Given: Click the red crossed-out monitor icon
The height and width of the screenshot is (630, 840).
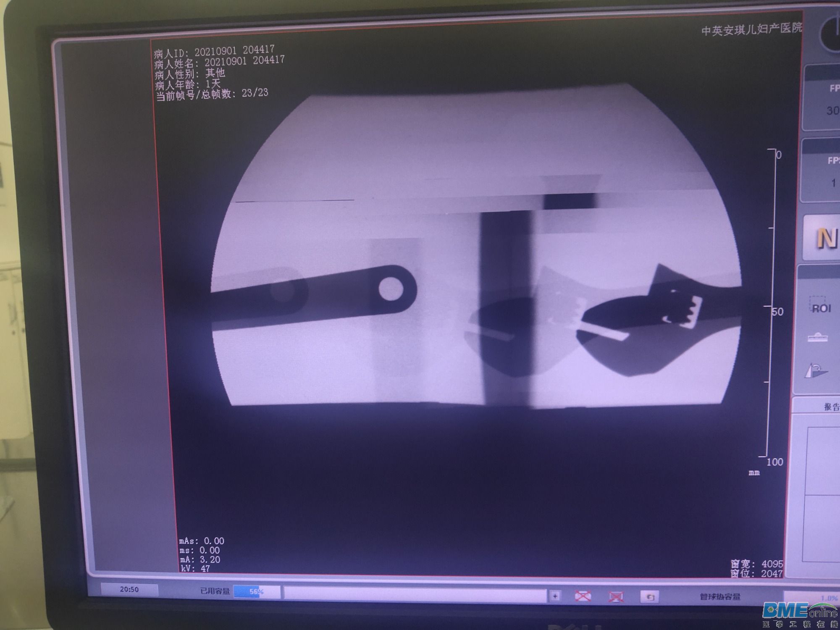Looking at the screenshot, I should coord(616,596).
